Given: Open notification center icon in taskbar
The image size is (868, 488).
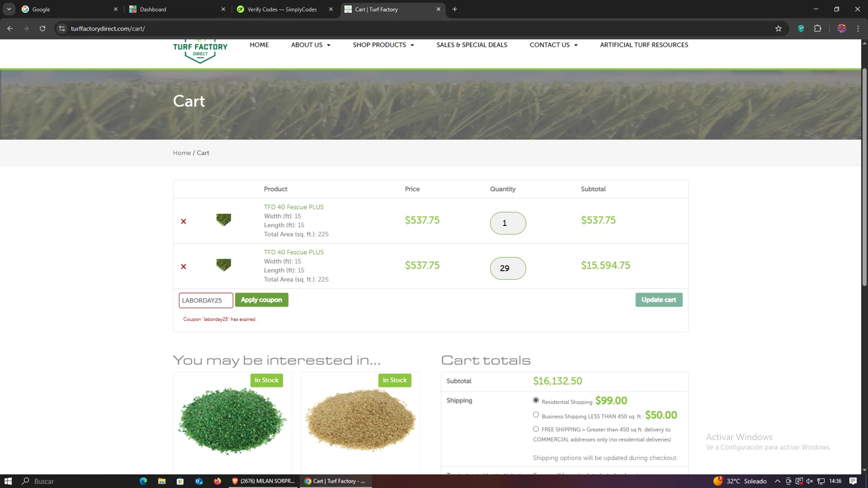Looking at the screenshot, I should coord(853,481).
